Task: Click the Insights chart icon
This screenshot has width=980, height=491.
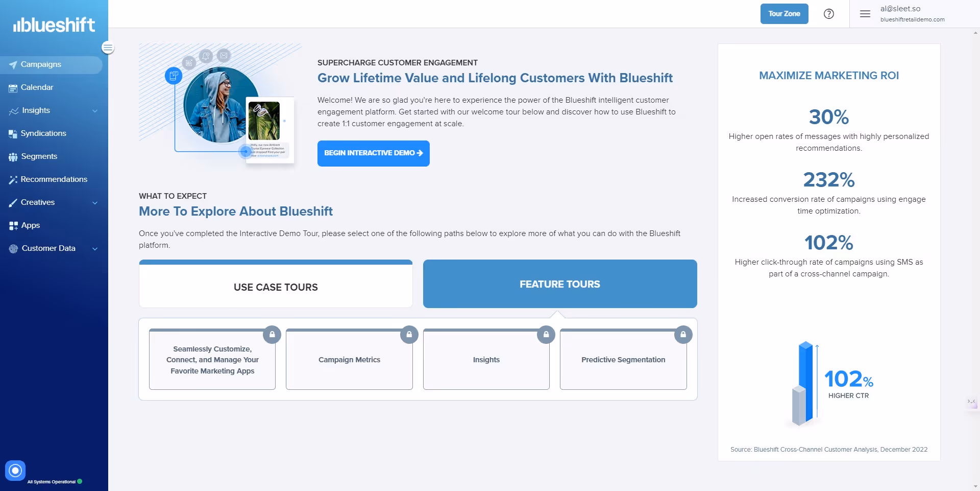Action: click(14, 111)
